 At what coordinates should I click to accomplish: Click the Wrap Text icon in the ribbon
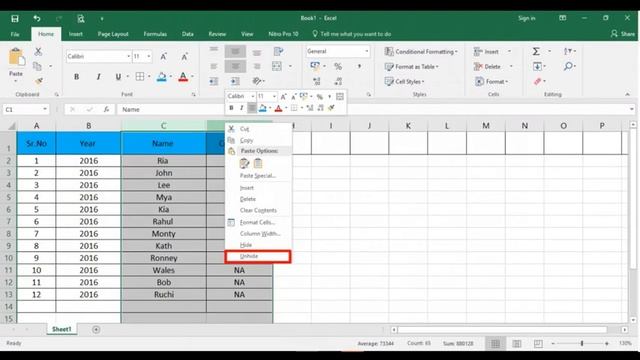[x=278, y=51]
